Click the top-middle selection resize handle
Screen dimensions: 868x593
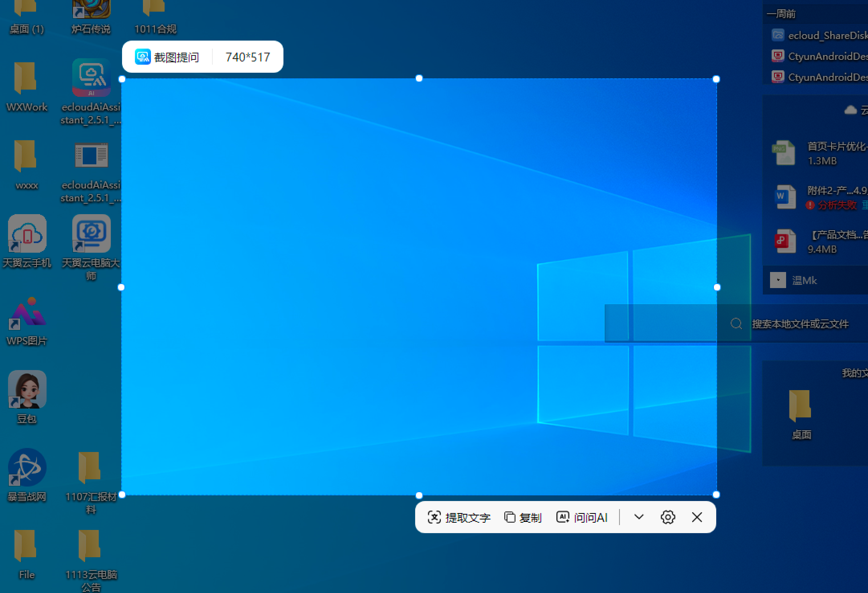click(x=419, y=78)
